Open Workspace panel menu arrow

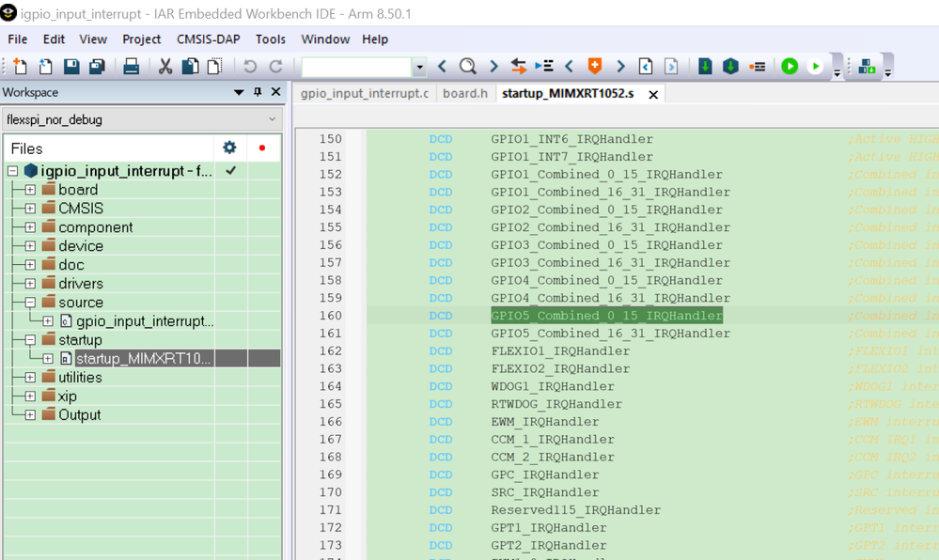239,92
